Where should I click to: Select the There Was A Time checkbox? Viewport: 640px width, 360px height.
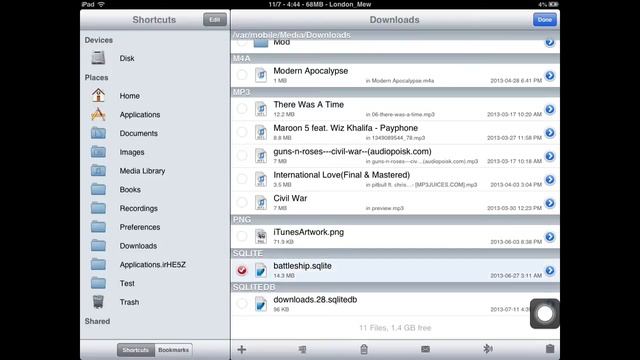click(x=242, y=109)
